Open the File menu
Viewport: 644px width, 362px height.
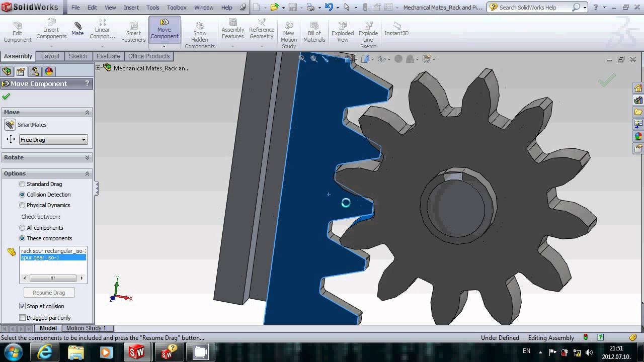tap(75, 8)
